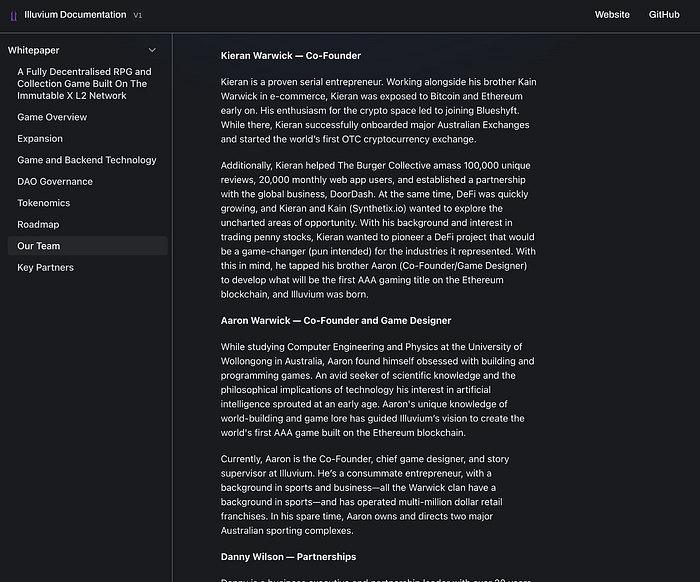
Task: Go to Game and Backend Technology
Action: (x=87, y=160)
